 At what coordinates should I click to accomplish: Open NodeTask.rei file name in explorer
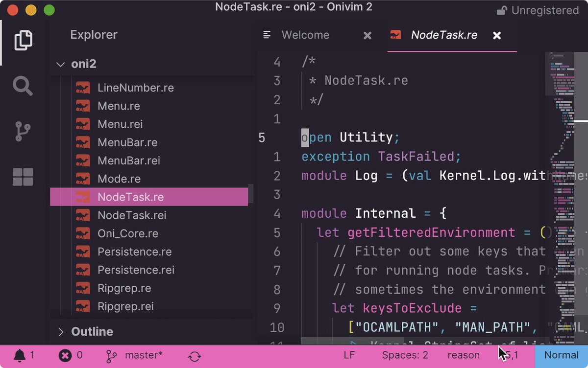click(x=132, y=215)
